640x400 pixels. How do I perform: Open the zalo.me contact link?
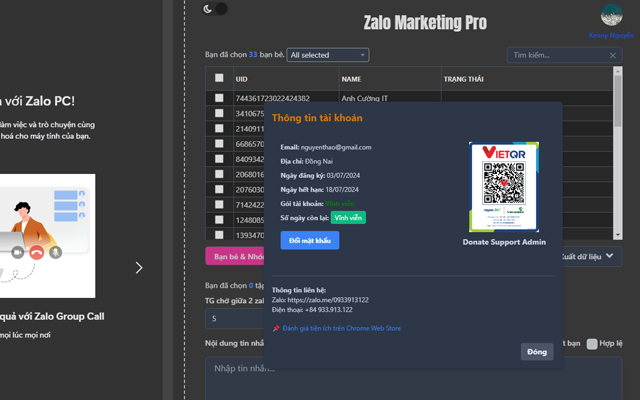click(328, 300)
